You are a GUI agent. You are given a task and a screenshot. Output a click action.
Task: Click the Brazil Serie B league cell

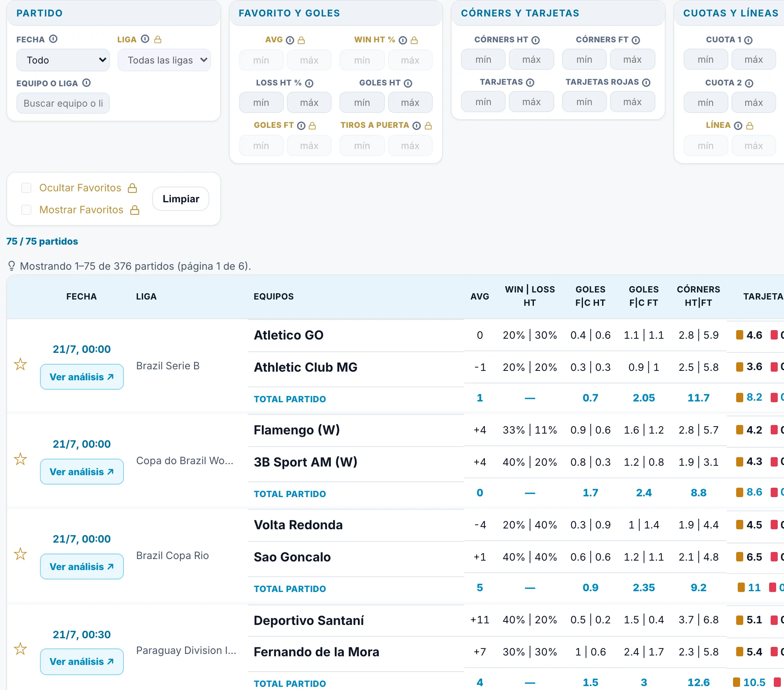pyautogui.click(x=168, y=366)
